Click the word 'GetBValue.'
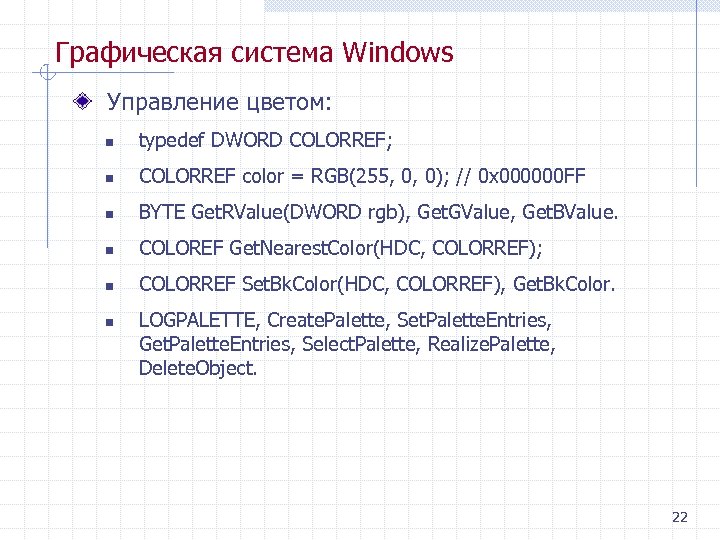This screenshot has height=540, width=720. tap(570, 212)
